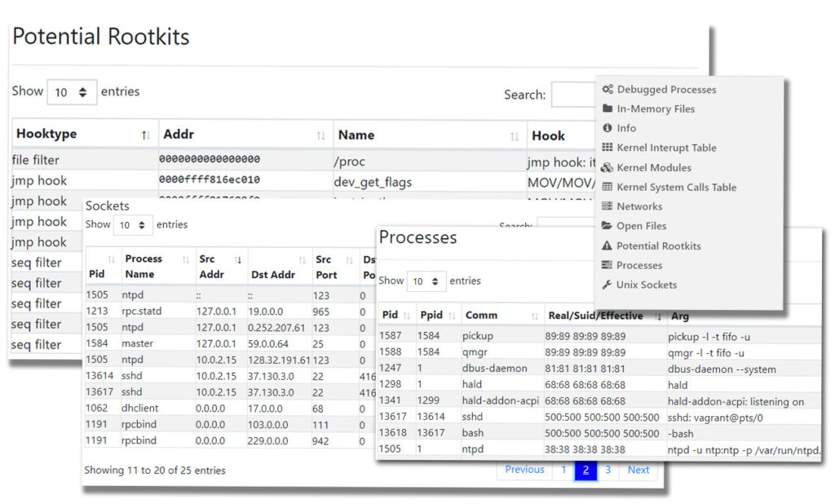Image resolution: width=835 pixels, height=504 pixels.
Task: Go to page 3 of Sockets
Action: click(607, 470)
